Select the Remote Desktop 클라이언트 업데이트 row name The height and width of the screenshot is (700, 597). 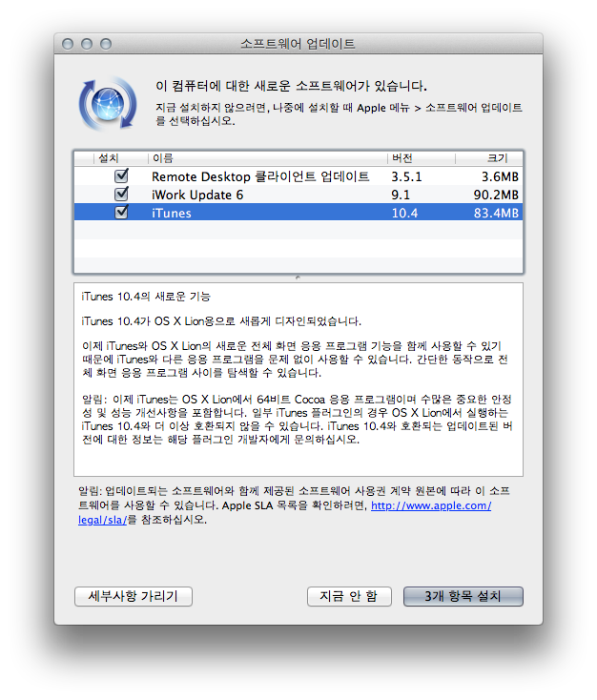tap(260, 176)
